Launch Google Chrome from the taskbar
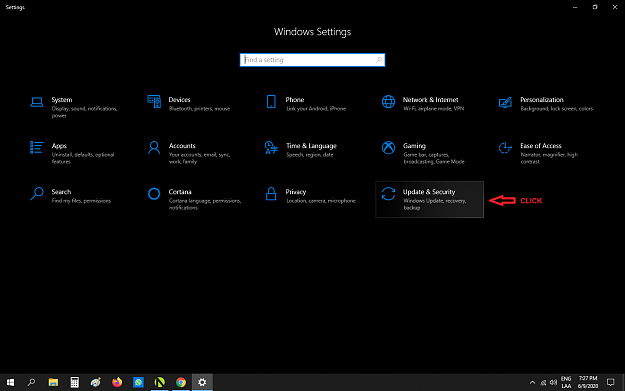Viewport: 625px width, 391px height. tap(181, 382)
